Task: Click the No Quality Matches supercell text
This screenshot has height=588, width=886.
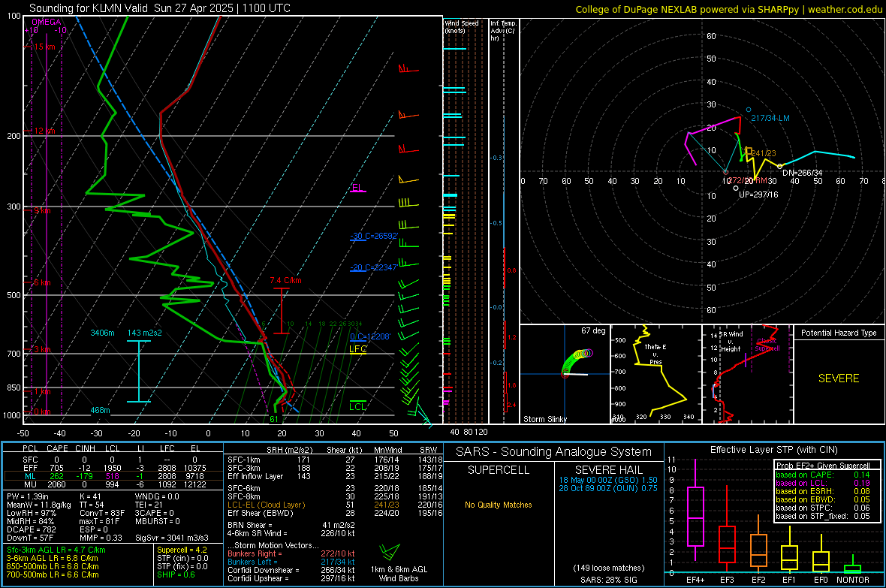Action: coord(499,505)
